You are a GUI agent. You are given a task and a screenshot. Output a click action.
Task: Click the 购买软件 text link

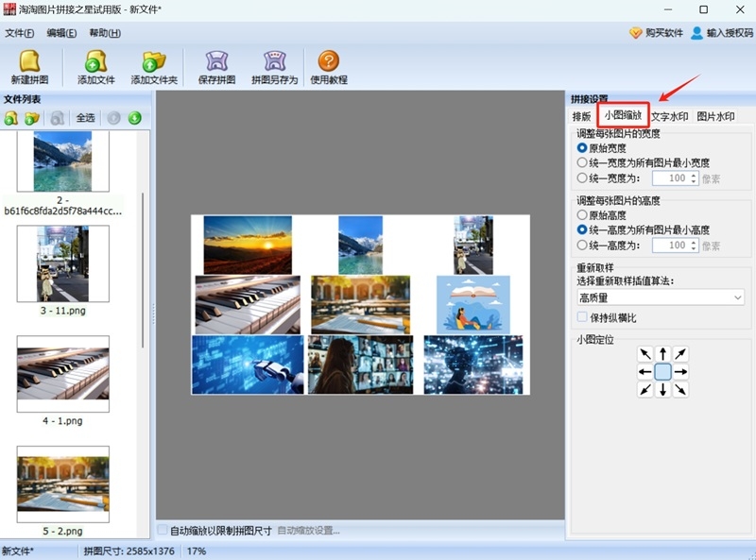664,33
